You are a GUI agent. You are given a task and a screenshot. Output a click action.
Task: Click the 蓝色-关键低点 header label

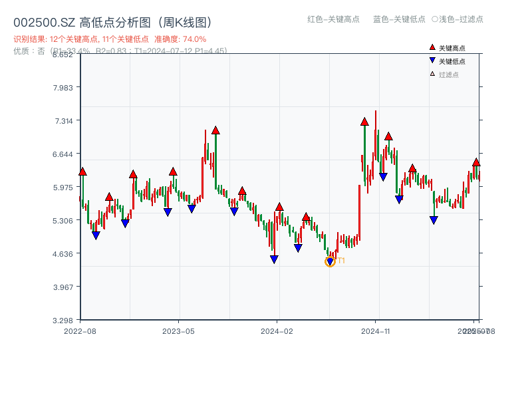(399, 19)
